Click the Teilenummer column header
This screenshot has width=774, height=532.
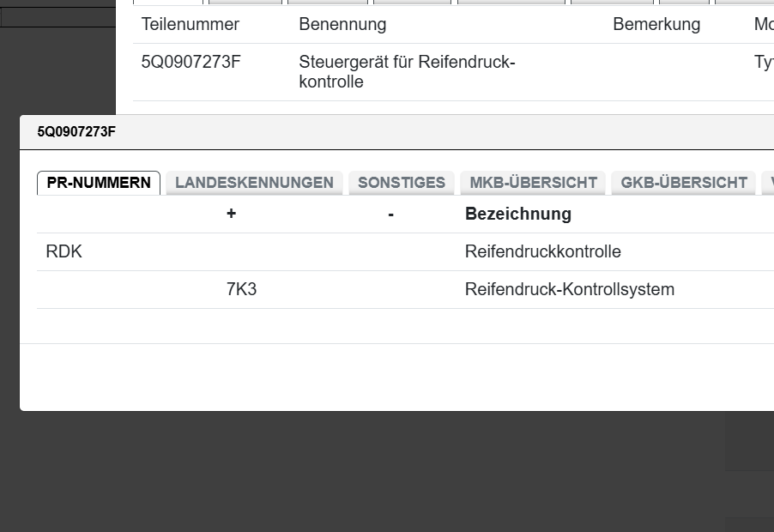pos(190,25)
